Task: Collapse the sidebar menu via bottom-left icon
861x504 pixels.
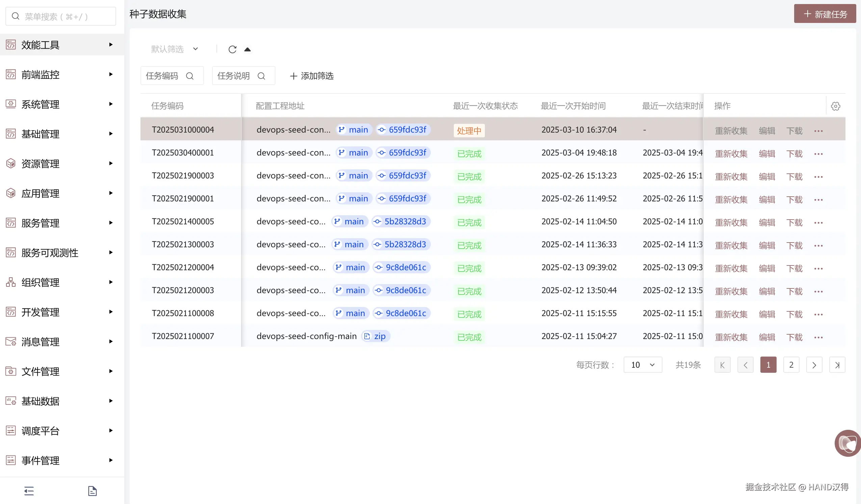Action: coord(29,491)
